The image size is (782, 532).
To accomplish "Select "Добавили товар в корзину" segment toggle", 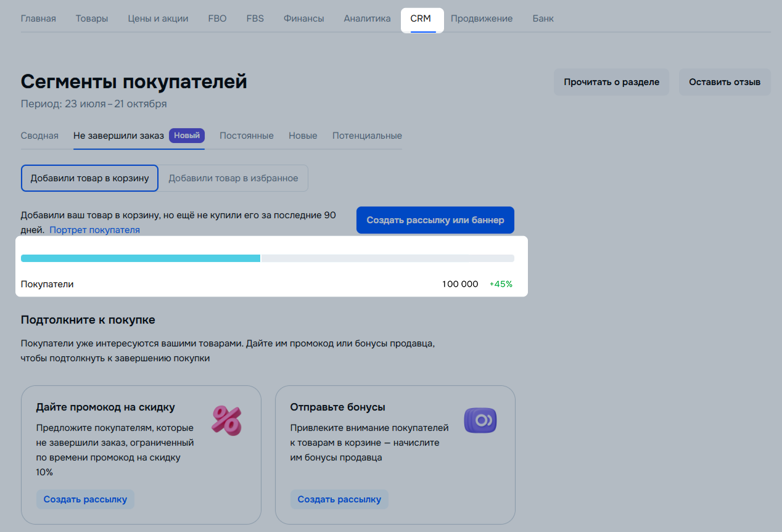I will pos(89,178).
